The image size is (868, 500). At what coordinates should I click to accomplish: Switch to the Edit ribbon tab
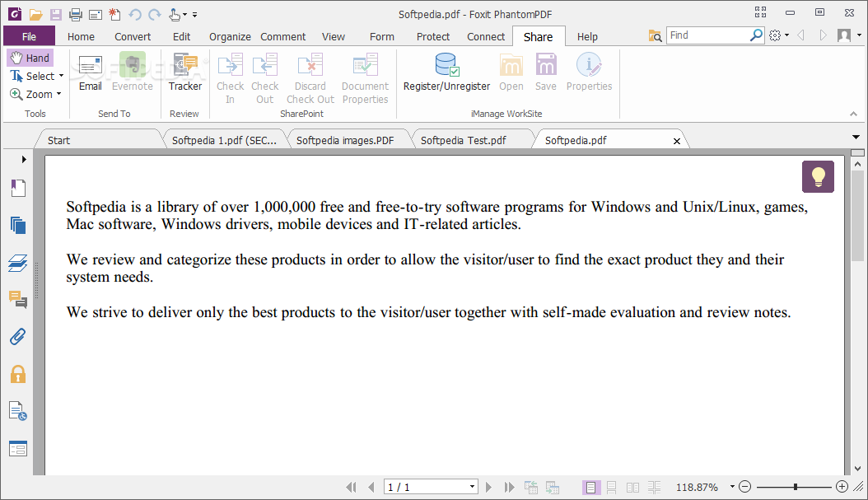[x=181, y=36]
